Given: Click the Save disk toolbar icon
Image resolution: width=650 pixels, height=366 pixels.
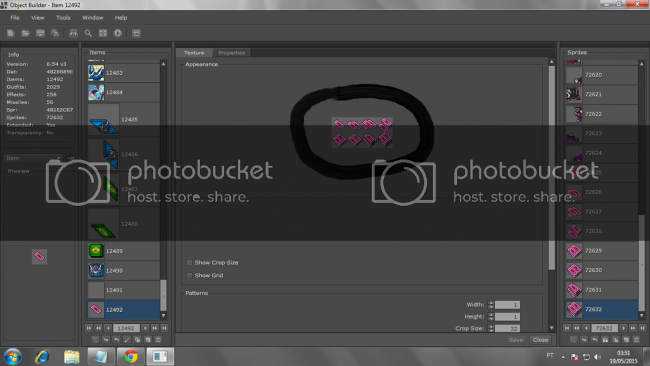Looking at the screenshot, I should click(x=40, y=33).
